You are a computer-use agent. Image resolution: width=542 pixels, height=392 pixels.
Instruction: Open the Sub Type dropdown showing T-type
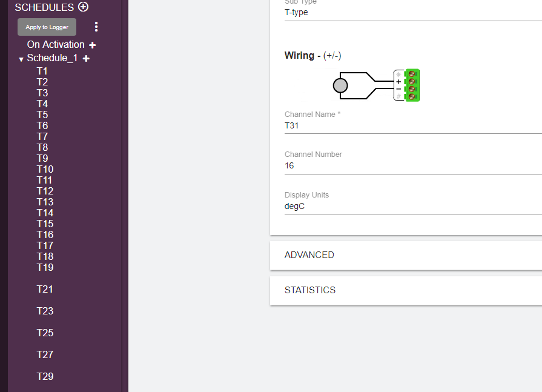(x=412, y=12)
